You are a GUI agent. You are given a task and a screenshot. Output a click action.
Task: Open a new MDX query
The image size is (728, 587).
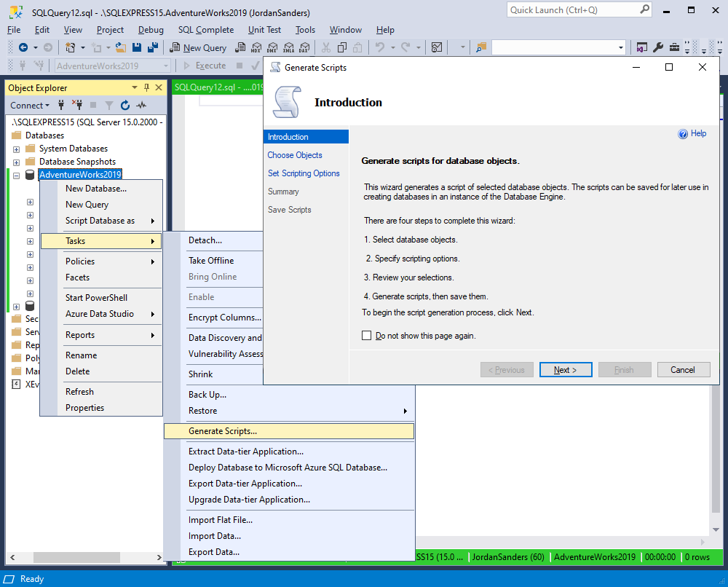pos(256,47)
